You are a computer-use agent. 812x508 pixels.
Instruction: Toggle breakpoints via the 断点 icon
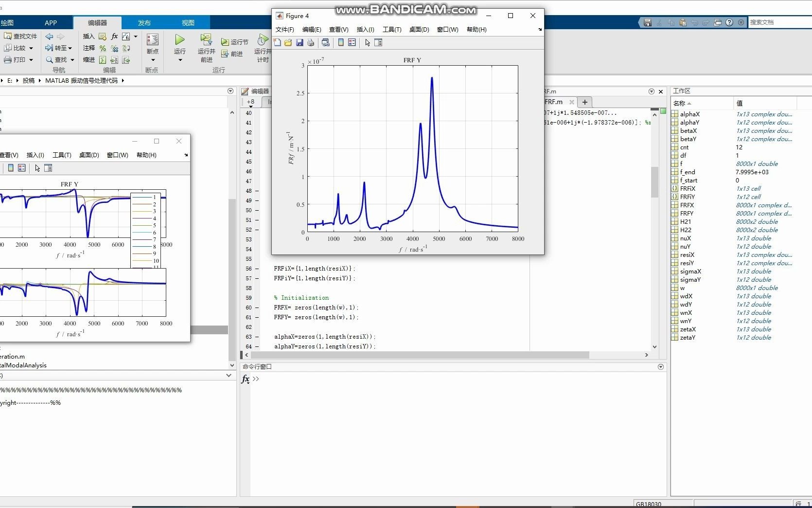pos(152,40)
